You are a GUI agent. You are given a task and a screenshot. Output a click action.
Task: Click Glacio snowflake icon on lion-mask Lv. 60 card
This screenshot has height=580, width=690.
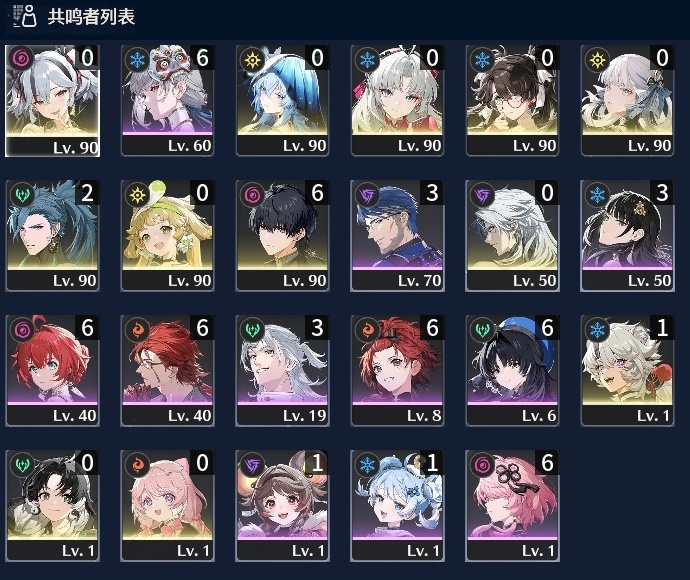coord(137,59)
